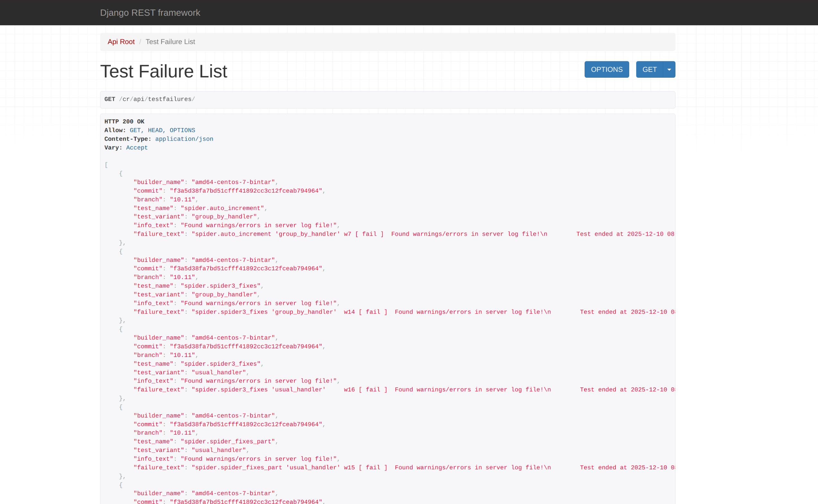Click the application/json content type value
818x504 pixels.
tap(184, 139)
